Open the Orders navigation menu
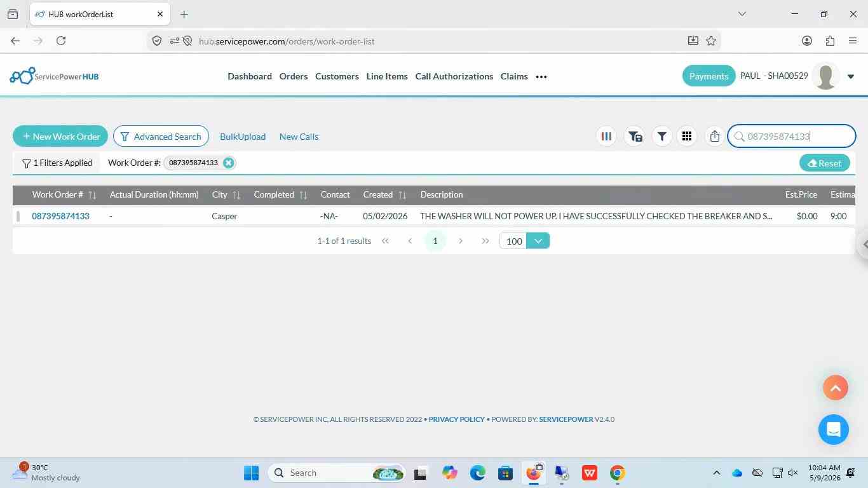868x488 pixels. [x=294, y=76]
